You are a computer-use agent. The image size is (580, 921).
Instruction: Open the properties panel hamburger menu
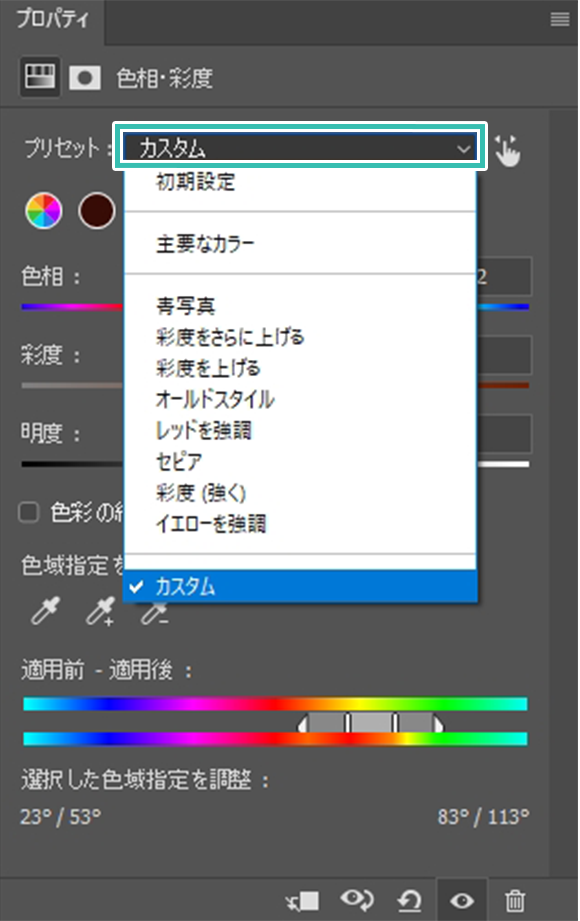tap(559, 19)
